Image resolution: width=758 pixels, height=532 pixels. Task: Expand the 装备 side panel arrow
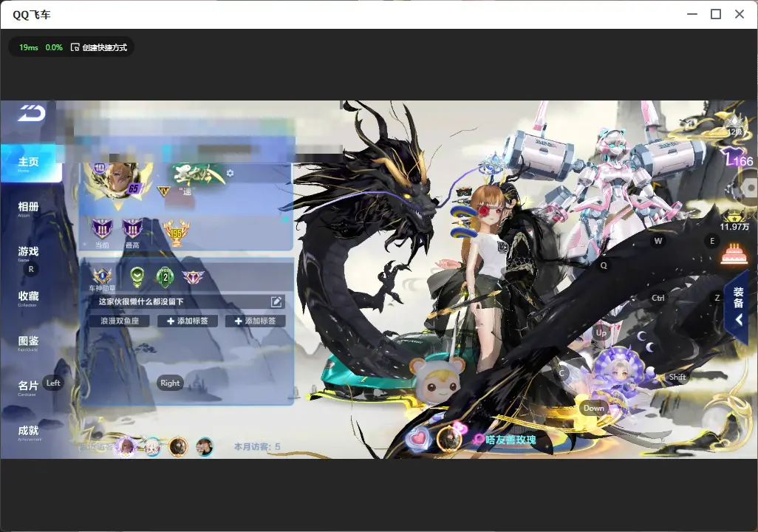(x=739, y=320)
